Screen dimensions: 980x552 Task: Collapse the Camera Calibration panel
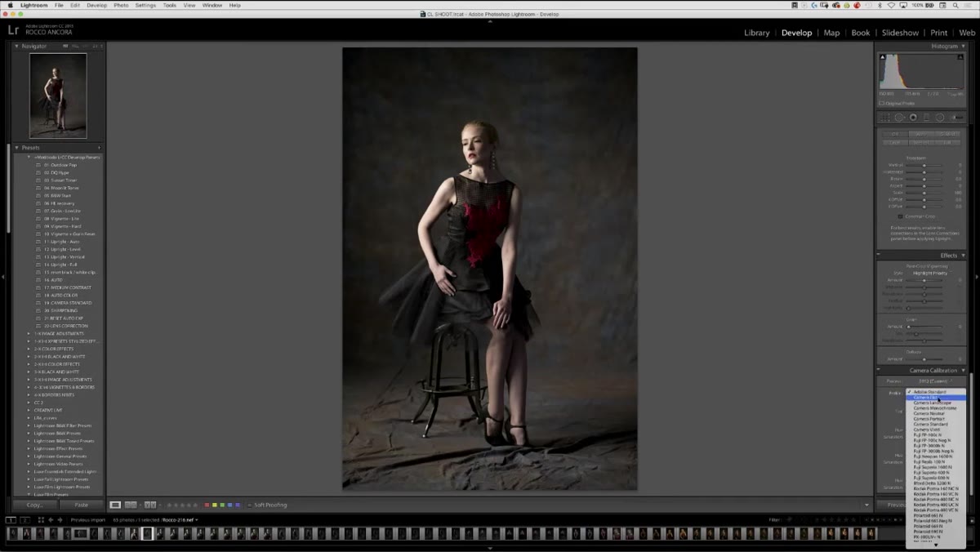coord(963,370)
